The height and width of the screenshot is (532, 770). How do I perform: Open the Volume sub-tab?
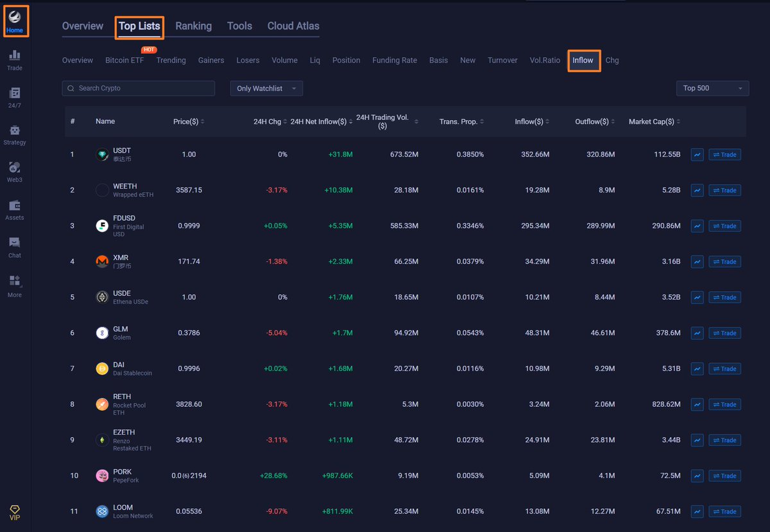pos(284,60)
